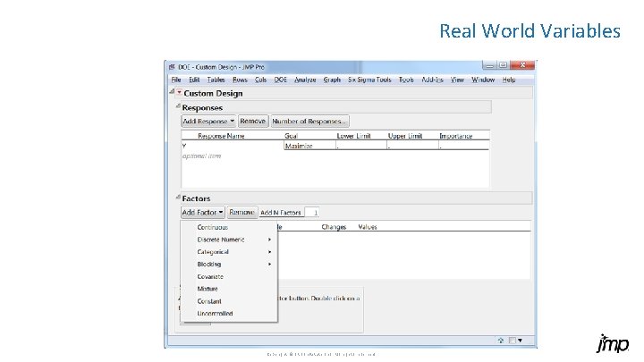
Task: Open the Add-Ins menu
Action: tap(432, 80)
